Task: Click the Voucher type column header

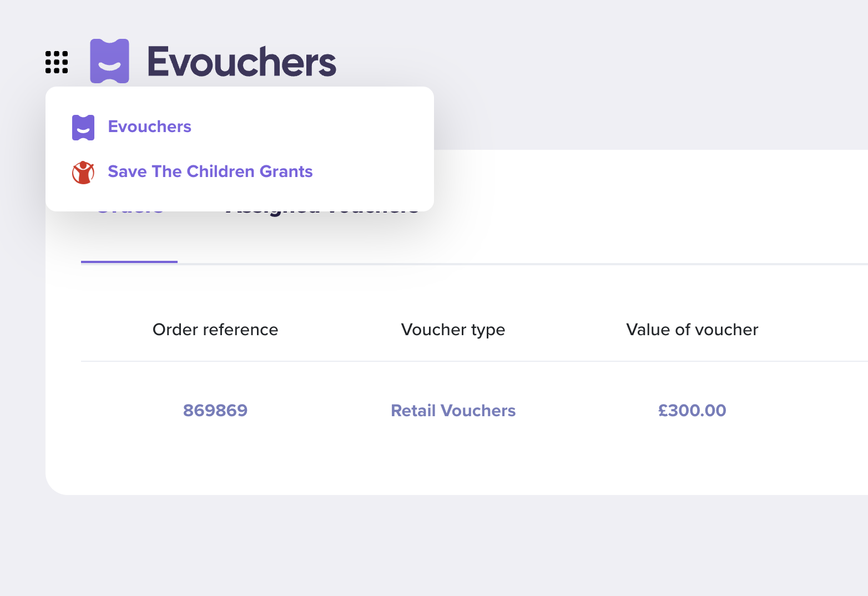Action: click(453, 330)
